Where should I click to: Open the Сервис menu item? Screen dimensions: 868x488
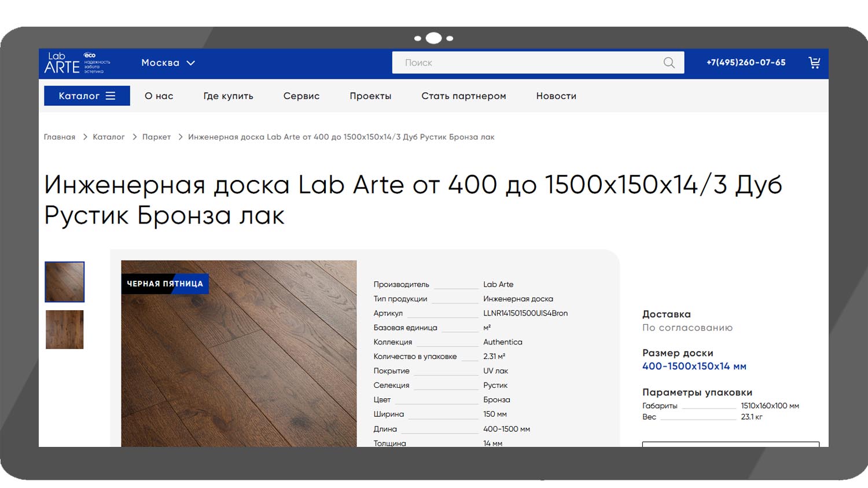[301, 96]
